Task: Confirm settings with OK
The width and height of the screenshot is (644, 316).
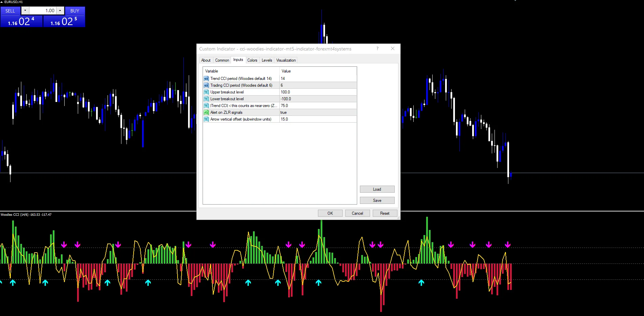Action: pyautogui.click(x=330, y=213)
